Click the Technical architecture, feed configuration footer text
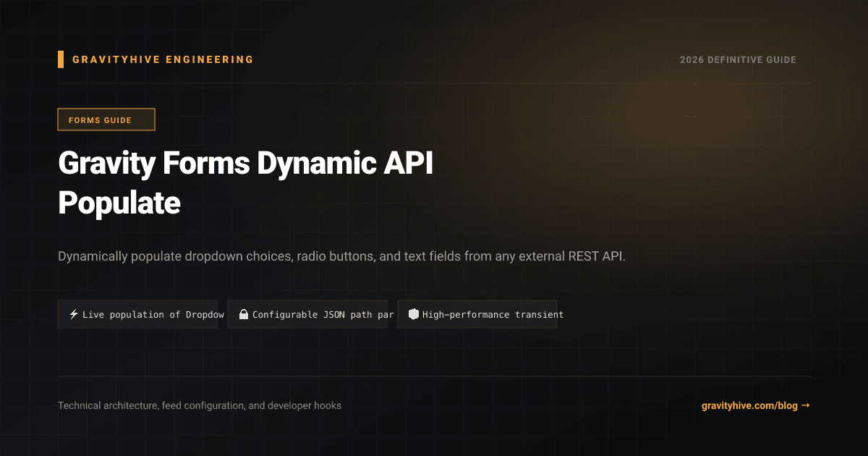The height and width of the screenshot is (456, 868). (200, 405)
